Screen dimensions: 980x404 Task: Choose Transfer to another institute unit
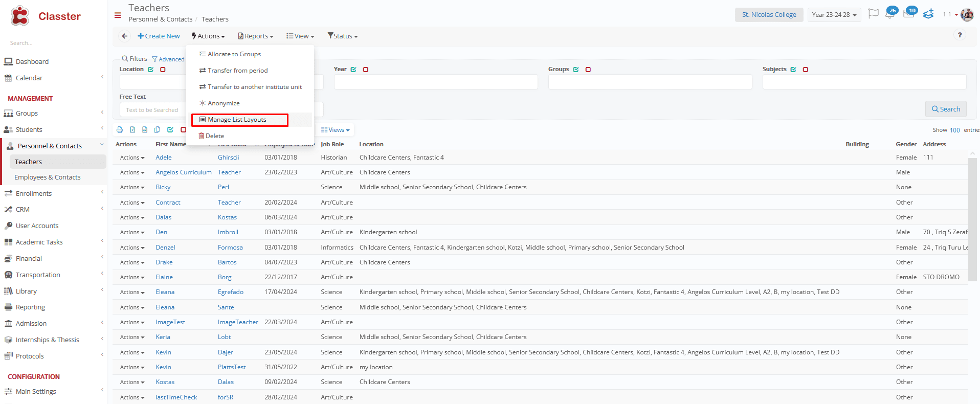pyautogui.click(x=251, y=87)
